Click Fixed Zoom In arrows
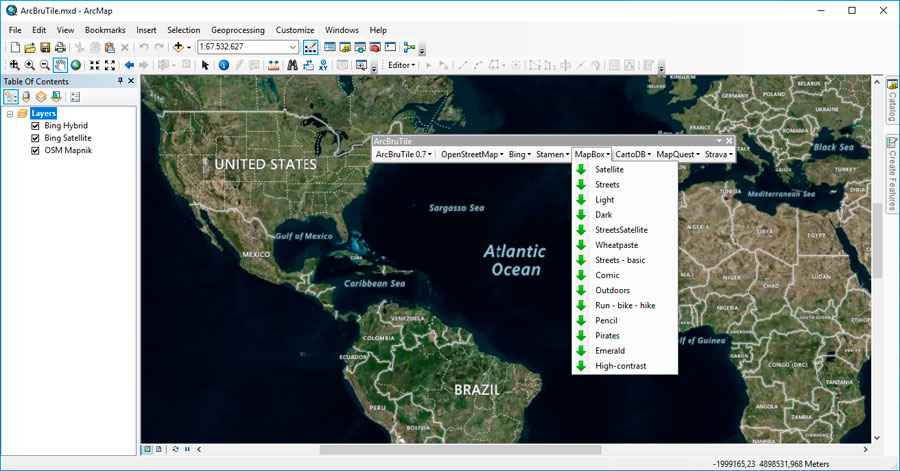This screenshot has width=900, height=471. (x=95, y=65)
